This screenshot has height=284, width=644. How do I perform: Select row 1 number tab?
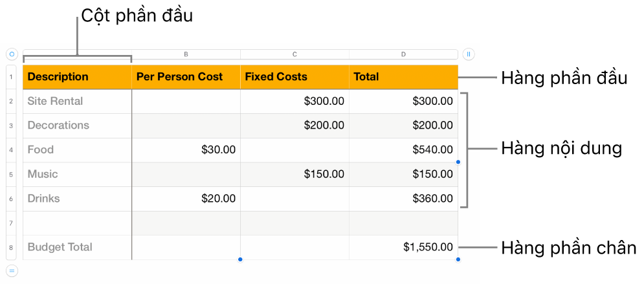coord(12,77)
